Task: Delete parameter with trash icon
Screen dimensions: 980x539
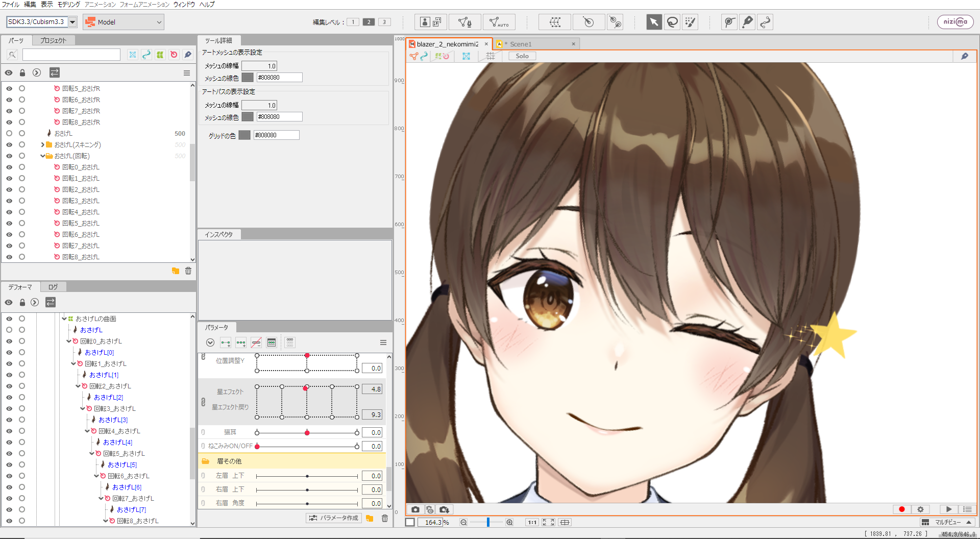Action: pos(385,518)
